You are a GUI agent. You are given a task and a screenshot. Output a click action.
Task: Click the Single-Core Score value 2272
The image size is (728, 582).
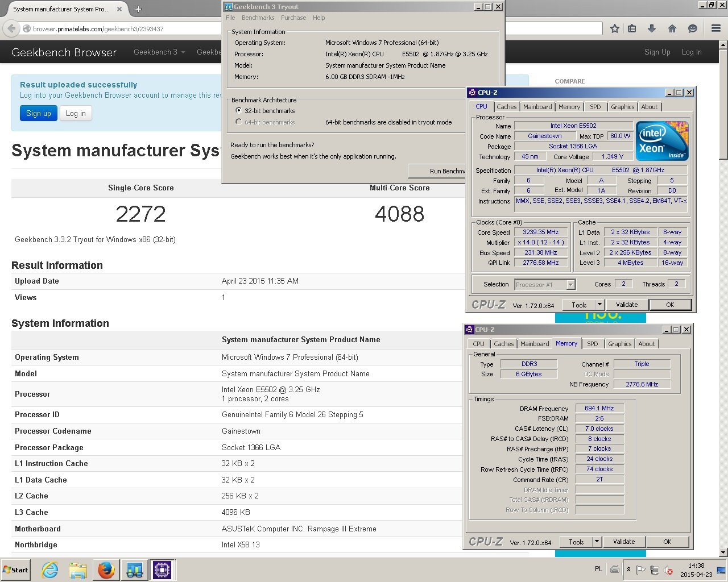click(x=141, y=214)
